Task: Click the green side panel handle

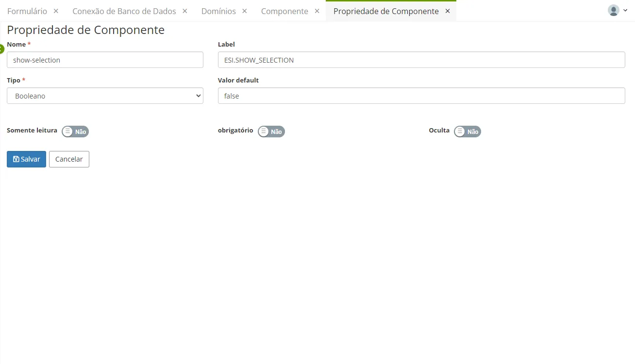Action: pos(1,49)
